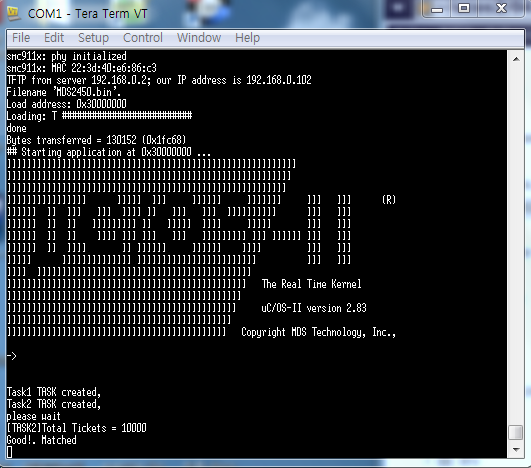Click the Filename 'MDS2450.bin' line
The height and width of the screenshot is (468, 531).
tap(64, 92)
